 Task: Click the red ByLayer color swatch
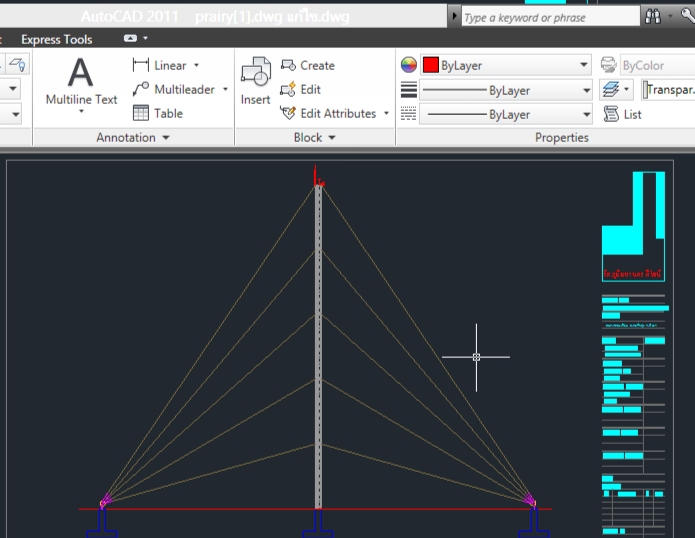(x=431, y=65)
